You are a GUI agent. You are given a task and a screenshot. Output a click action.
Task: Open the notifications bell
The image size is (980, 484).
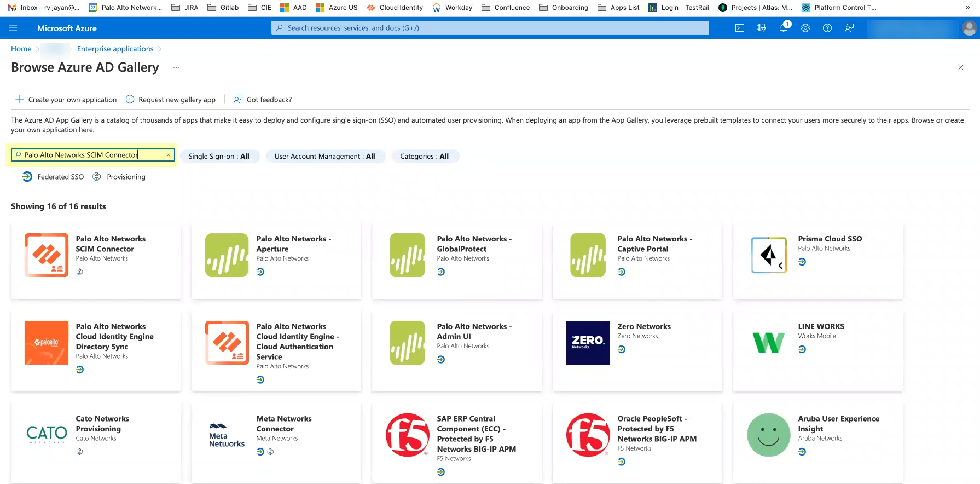click(784, 28)
